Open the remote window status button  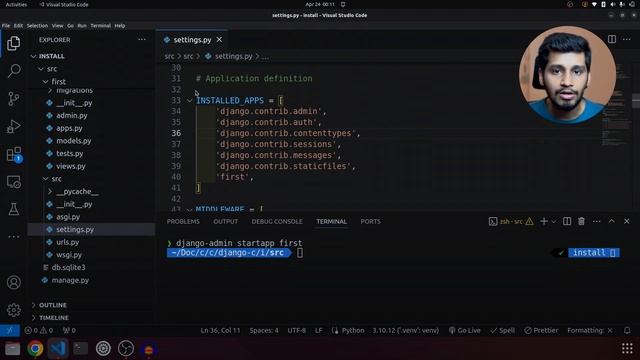[10, 330]
